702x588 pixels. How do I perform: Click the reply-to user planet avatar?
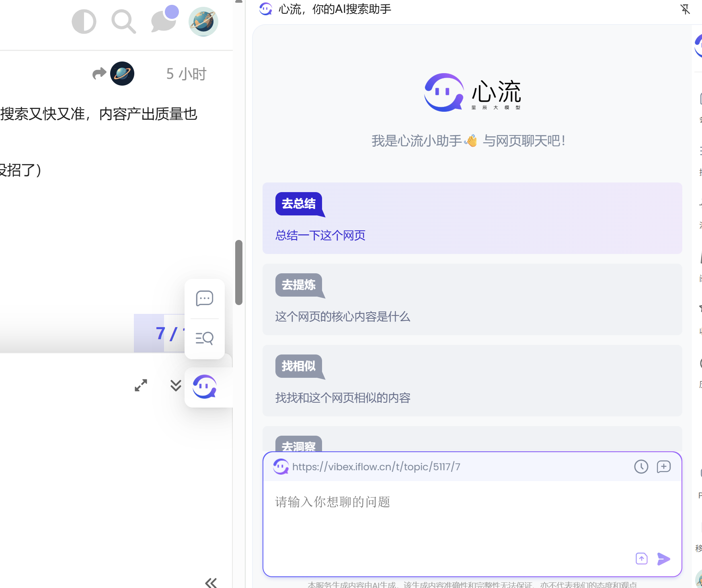pyautogui.click(x=122, y=74)
